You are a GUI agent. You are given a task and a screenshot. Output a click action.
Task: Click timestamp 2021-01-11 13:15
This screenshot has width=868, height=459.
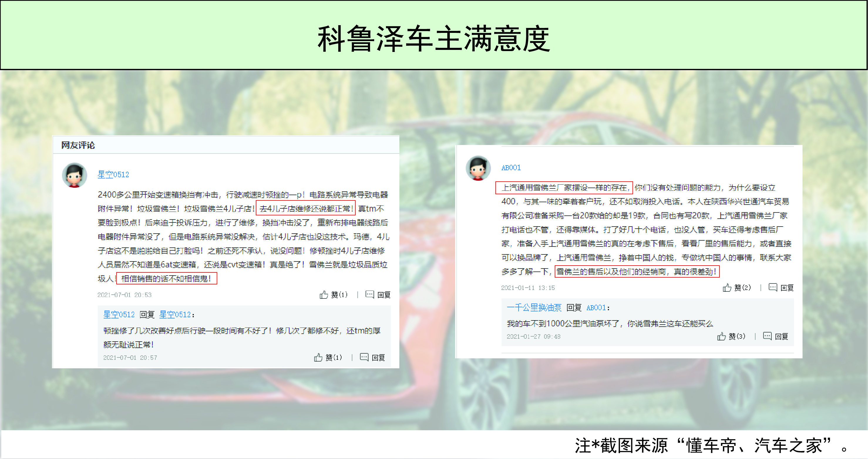tap(528, 288)
